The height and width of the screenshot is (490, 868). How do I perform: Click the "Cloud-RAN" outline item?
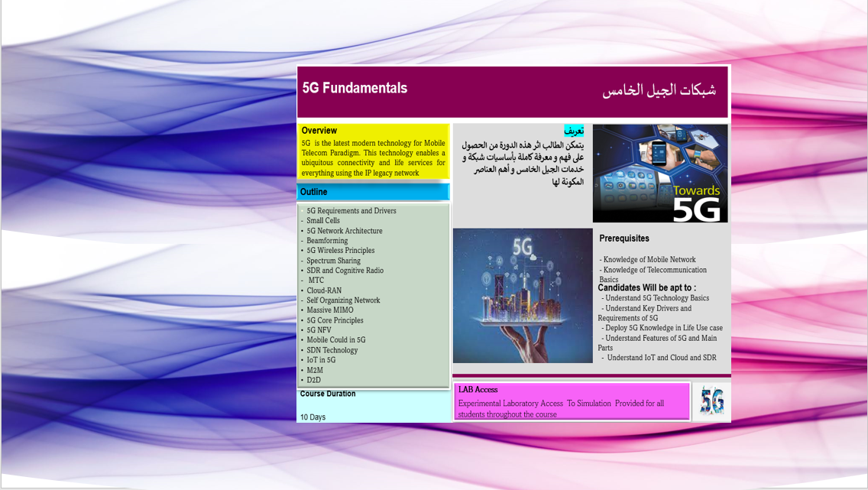click(324, 290)
